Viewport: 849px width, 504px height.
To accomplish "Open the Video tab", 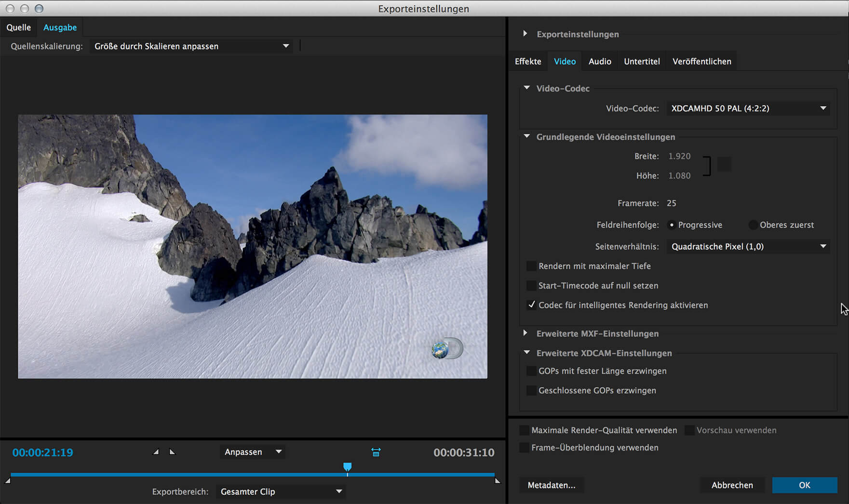I will pyautogui.click(x=565, y=61).
